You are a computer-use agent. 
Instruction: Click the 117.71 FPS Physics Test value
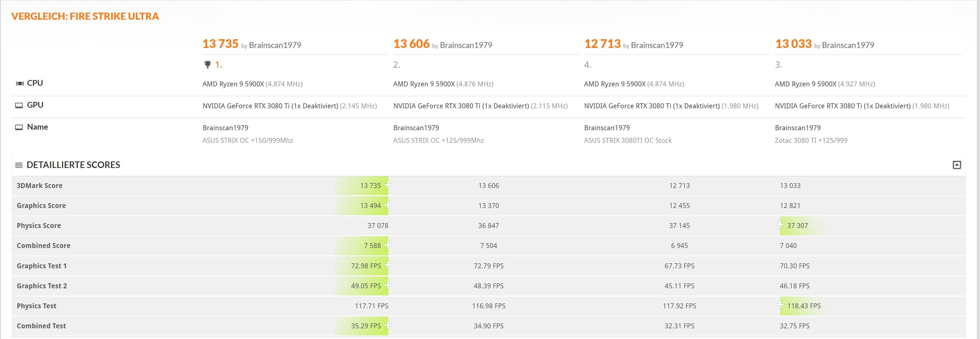coord(372,306)
